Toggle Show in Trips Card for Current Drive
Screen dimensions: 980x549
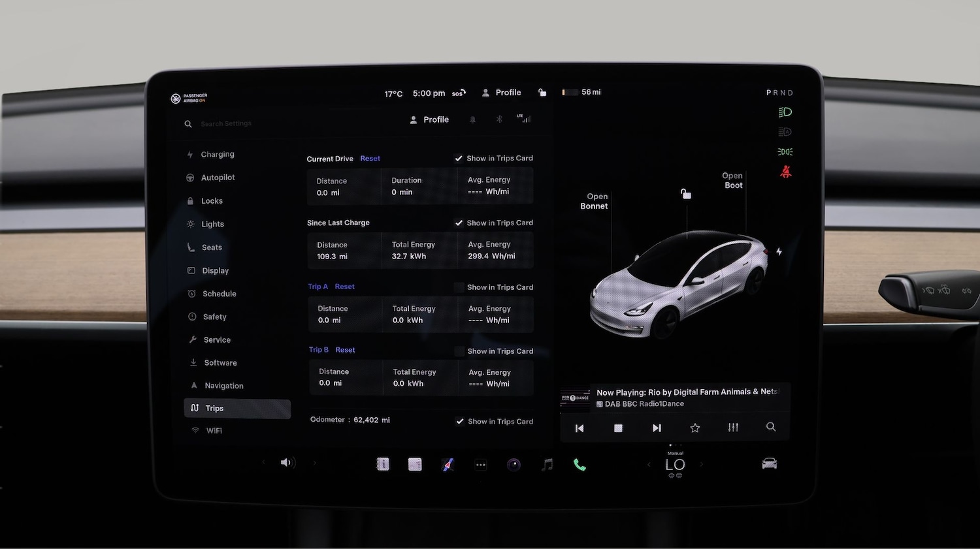pos(459,158)
